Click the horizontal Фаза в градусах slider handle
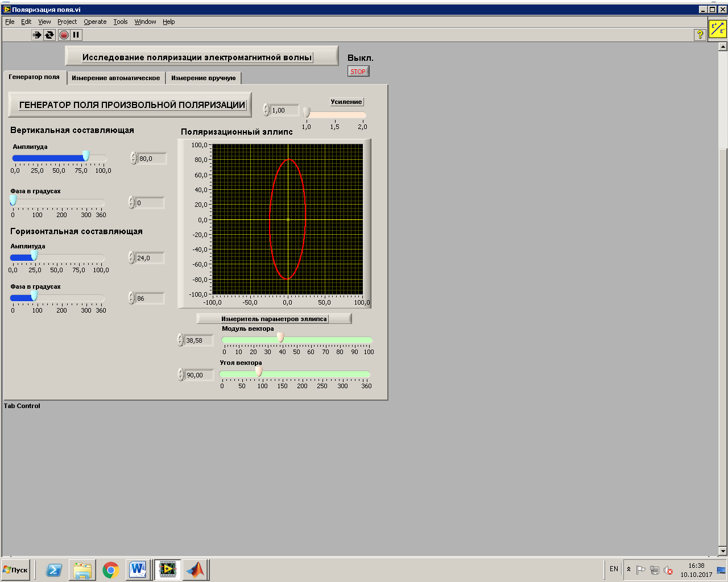Viewport: 728px width, 582px height. [34, 296]
